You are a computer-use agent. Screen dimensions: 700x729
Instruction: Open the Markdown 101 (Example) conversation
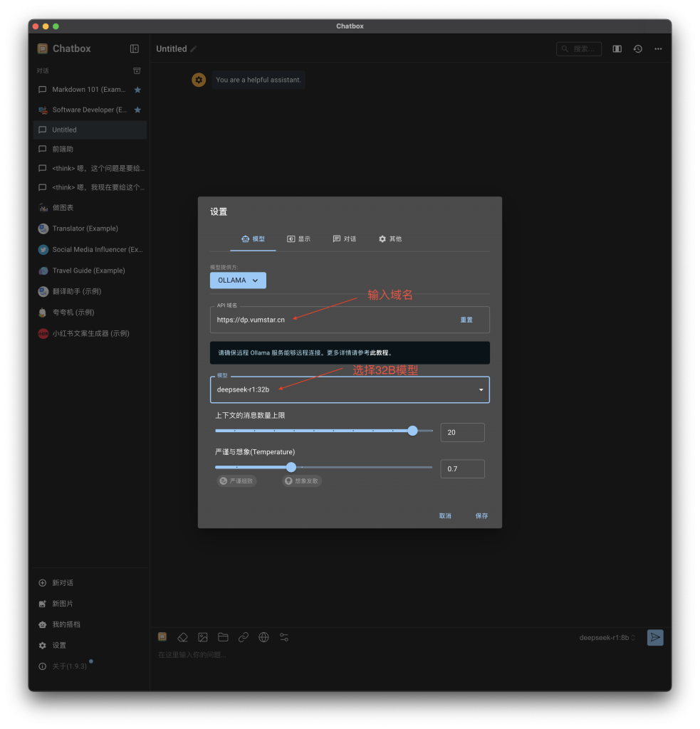(90, 90)
